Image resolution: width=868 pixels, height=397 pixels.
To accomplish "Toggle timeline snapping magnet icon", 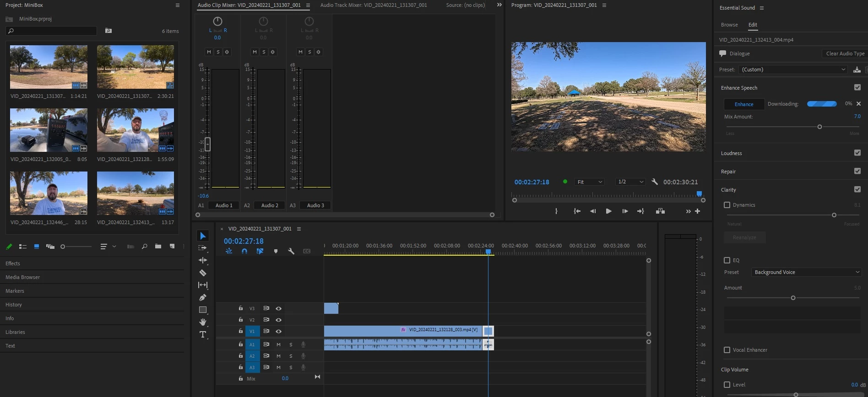I will tap(244, 251).
